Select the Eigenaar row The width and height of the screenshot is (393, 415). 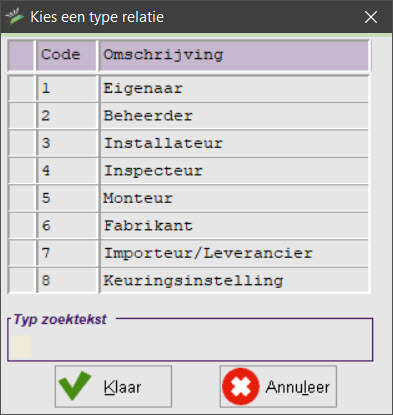pyautogui.click(x=189, y=88)
